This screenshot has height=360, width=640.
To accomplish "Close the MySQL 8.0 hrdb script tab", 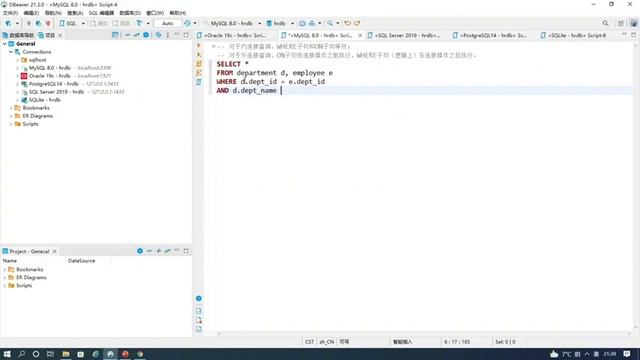I will point(360,36).
